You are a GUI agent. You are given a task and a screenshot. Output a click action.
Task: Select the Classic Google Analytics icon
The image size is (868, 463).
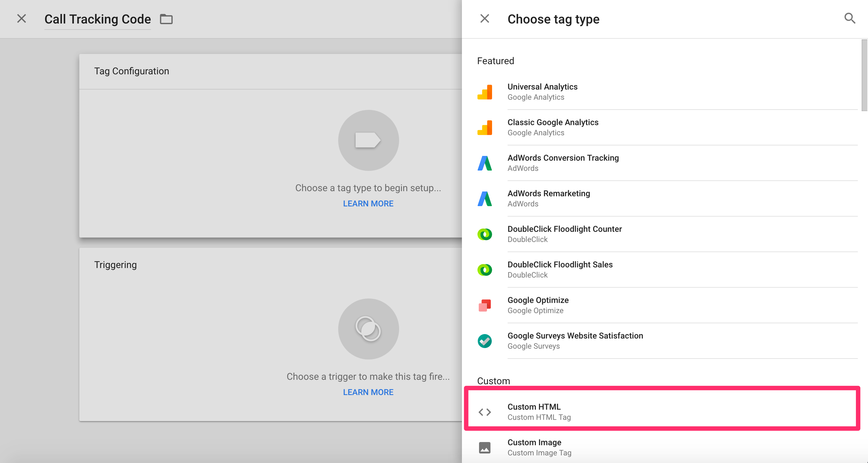click(484, 127)
